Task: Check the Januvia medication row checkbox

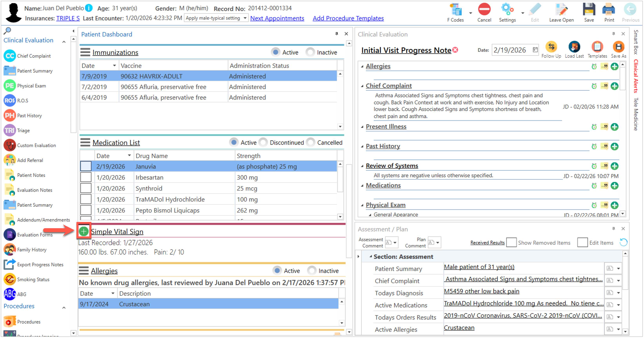Action: coord(86,166)
